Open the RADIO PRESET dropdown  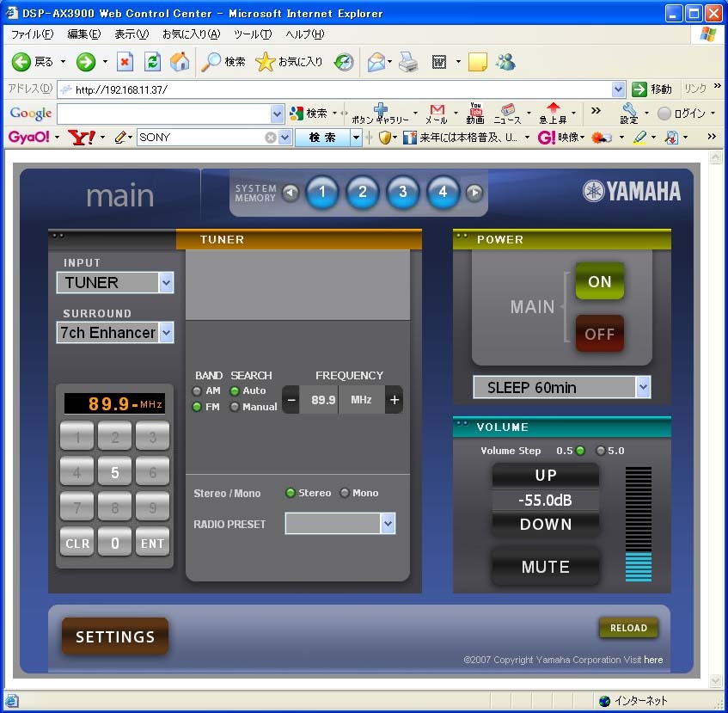[x=340, y=524]
